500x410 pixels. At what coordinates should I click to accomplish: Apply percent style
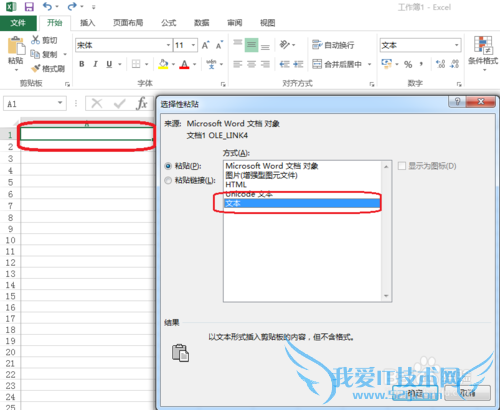tap(408, 64)
